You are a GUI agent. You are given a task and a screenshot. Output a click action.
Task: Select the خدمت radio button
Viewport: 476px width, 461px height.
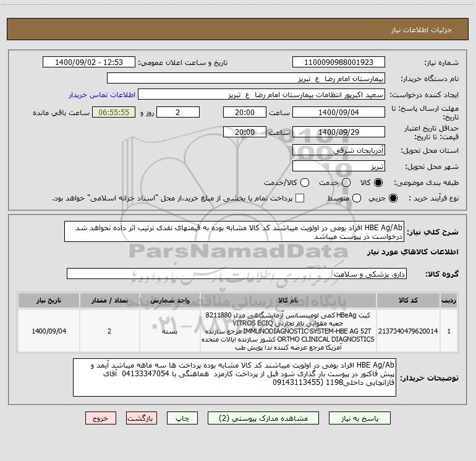346,183
